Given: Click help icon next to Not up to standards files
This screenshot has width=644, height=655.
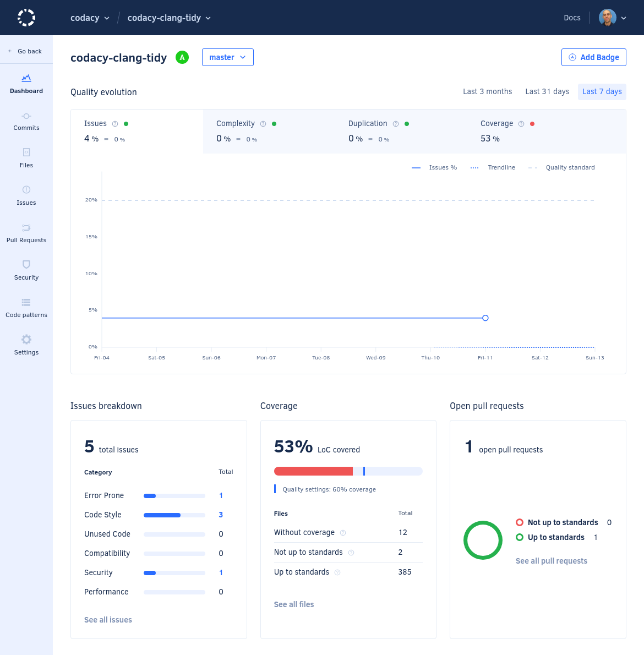Looking at the screenshot, I should [x=351, y=553].
